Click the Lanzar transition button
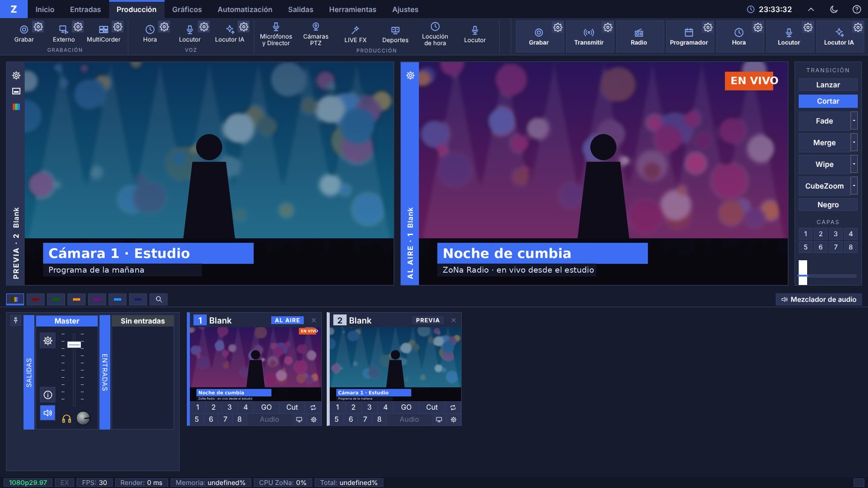This screenshot has width=868, height=488. (828, 84)
